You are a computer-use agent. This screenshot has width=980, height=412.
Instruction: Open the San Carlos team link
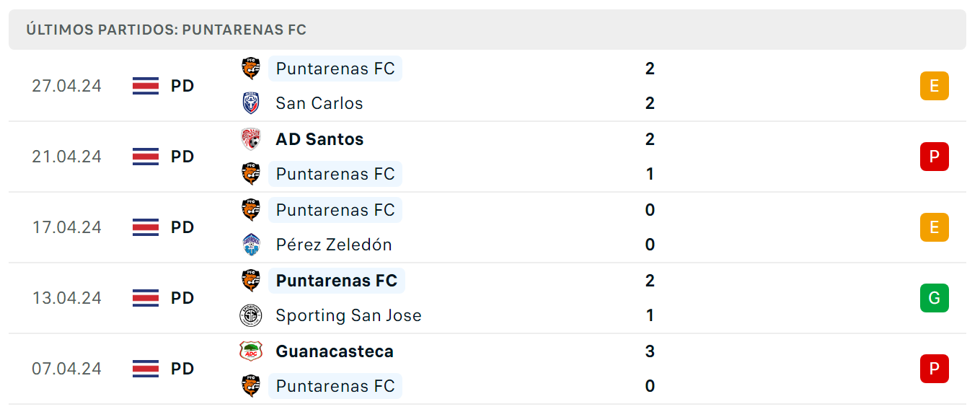[x=319, y=103]
